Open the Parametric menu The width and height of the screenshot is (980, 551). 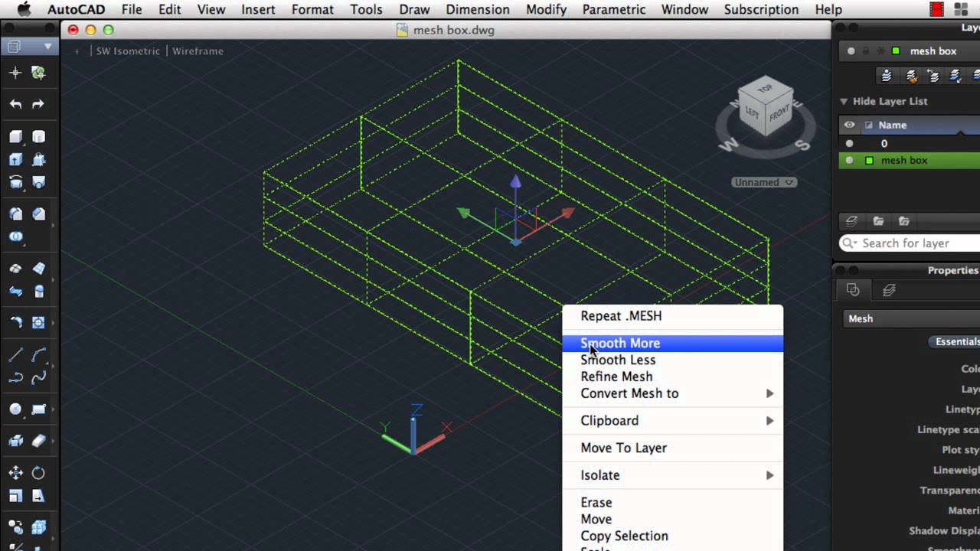click(614, 9)
